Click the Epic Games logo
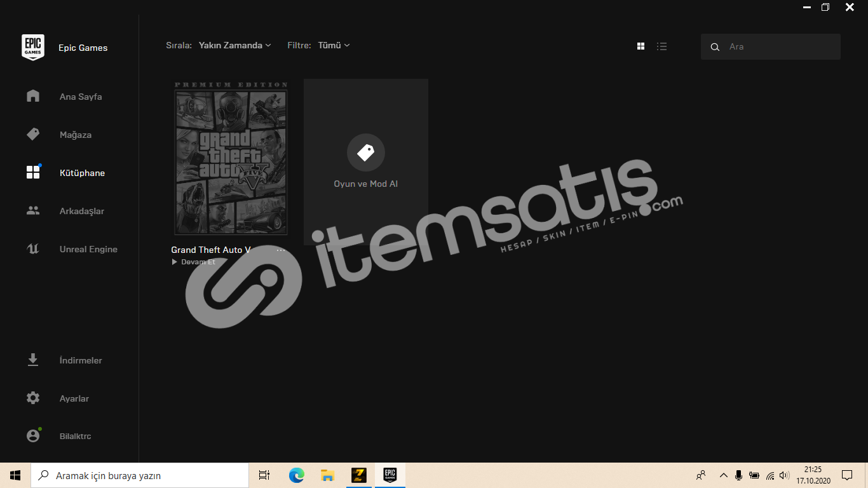This screenshot has height=488, width=868. pos(33,48)
